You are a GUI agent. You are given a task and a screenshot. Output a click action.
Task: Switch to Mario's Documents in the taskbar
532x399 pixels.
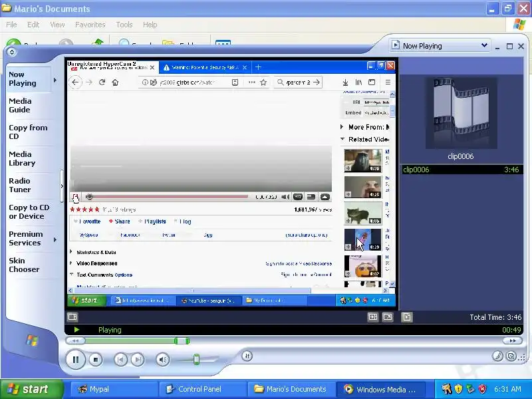[x=291, y=389]
